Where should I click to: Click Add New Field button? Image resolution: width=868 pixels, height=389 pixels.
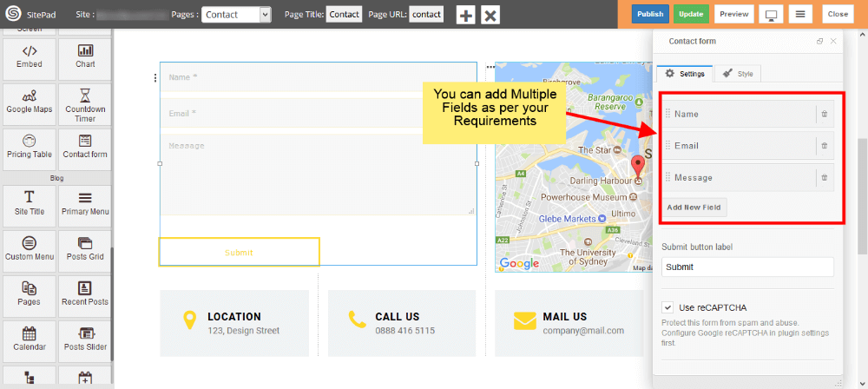694,208
